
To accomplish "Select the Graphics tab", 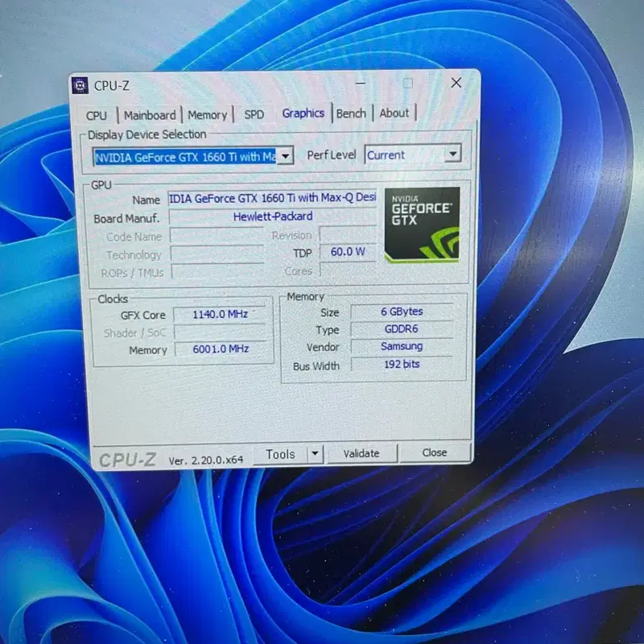I will 303,113.
